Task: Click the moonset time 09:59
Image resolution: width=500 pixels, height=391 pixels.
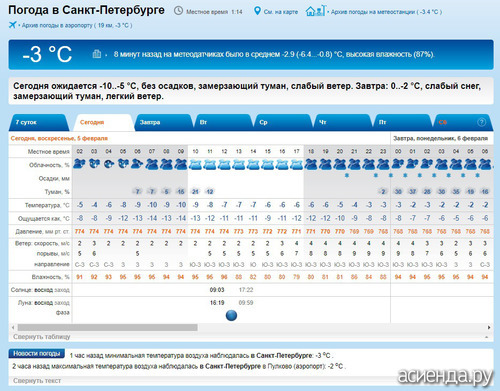Action: [x=246, y=303]
